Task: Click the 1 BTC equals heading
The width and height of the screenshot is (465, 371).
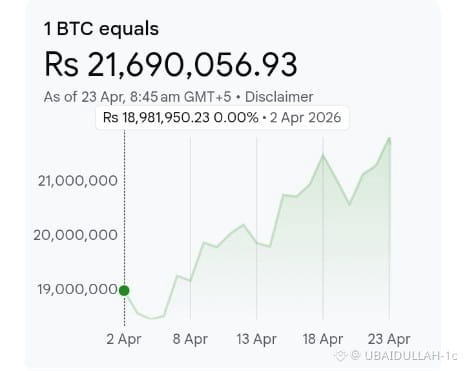Action: click(x=101, y=29)
